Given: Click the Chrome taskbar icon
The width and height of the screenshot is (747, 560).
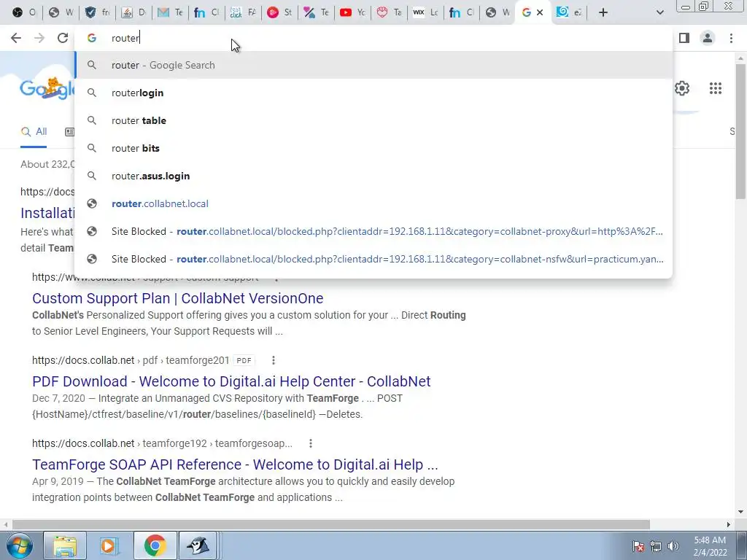Looking at the screenshot, I should click(x=155, y=545).
